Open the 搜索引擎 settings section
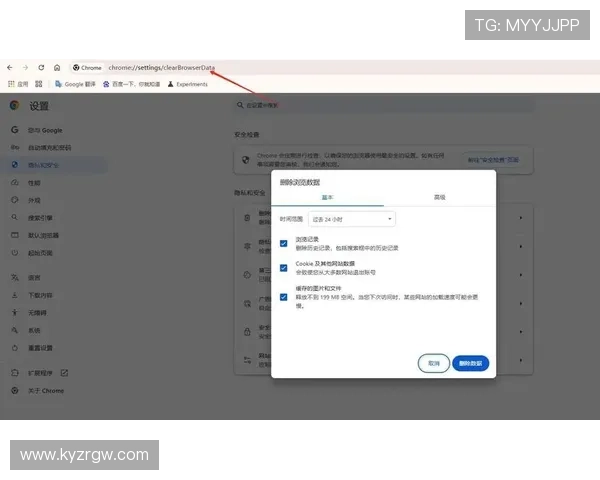Screen dimensions: 600x480 click(x=40, y=216)
